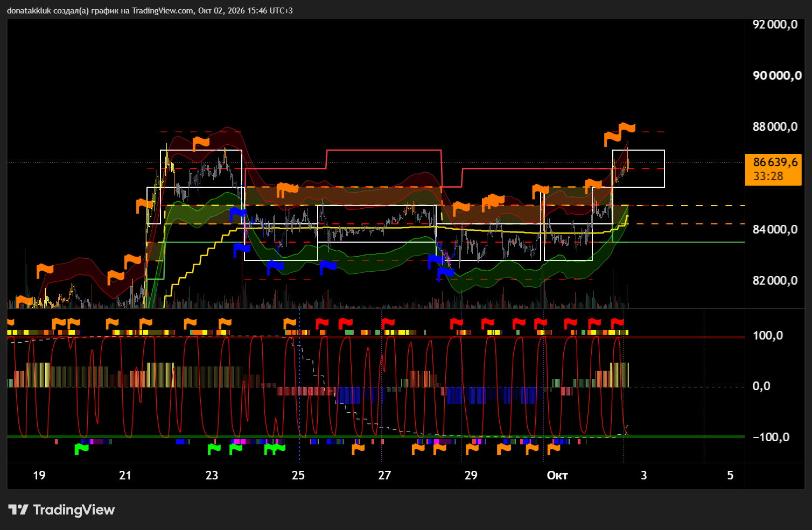The height and width of the screenshot is (530, 812).
Task: Click the rightmost white session box at 86 639,6
Action: 639,168
